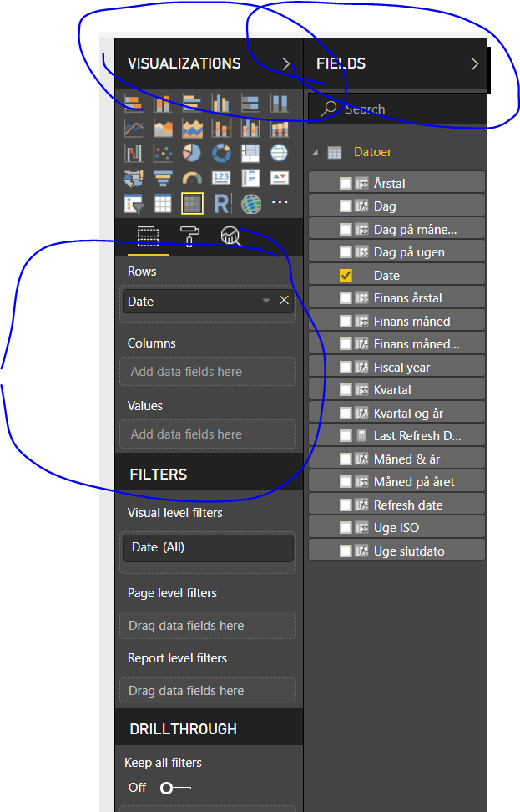Select the ArcGIS Maps visual
This screenshot has height=812, width=520.
(x=251, y=204)
